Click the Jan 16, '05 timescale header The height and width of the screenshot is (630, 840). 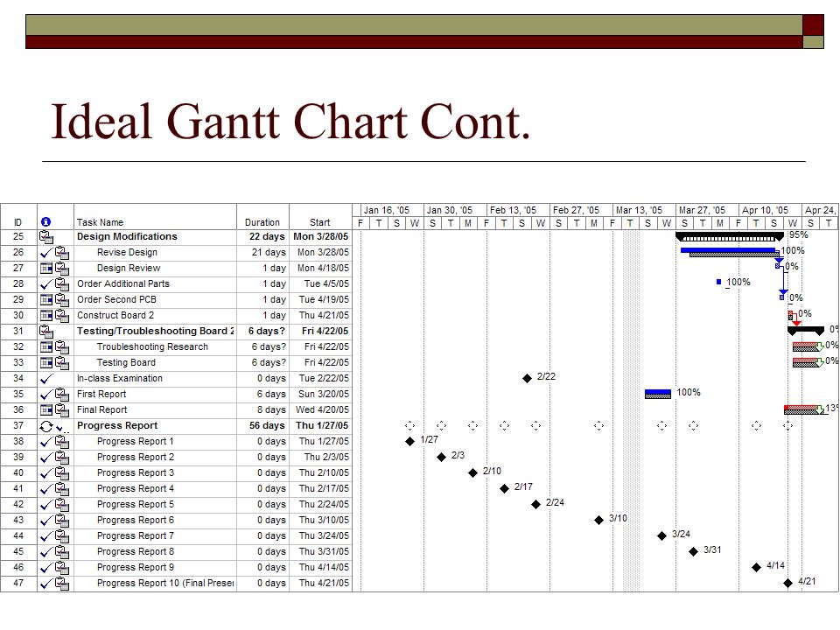click(x=387, y=210)
